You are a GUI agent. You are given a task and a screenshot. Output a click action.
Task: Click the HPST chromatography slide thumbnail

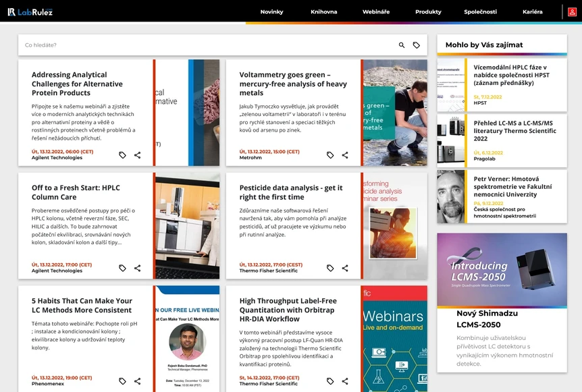pyautogui.click(x=450, y=85)
